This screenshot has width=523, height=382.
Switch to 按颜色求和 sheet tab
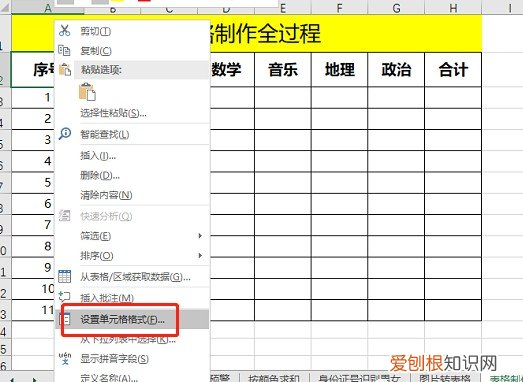tap(274, 378)
